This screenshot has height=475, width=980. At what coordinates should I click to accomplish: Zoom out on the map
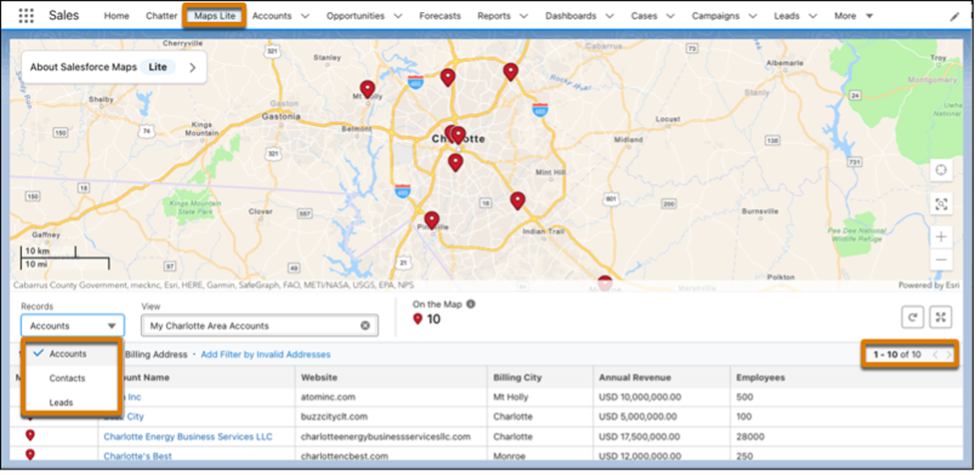click(940, 260)
